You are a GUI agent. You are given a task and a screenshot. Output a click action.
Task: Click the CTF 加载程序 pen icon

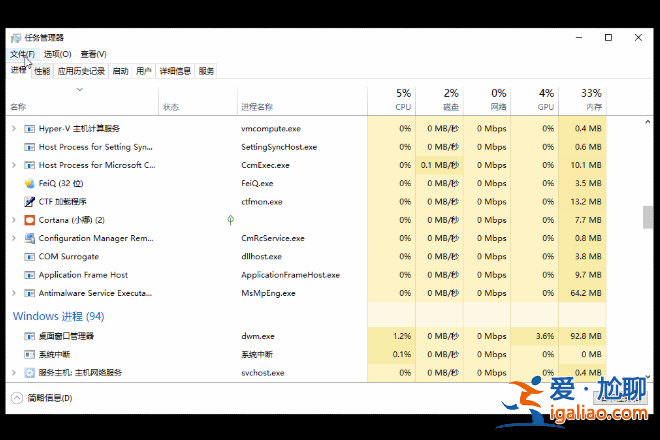click(x=29, y=202)
